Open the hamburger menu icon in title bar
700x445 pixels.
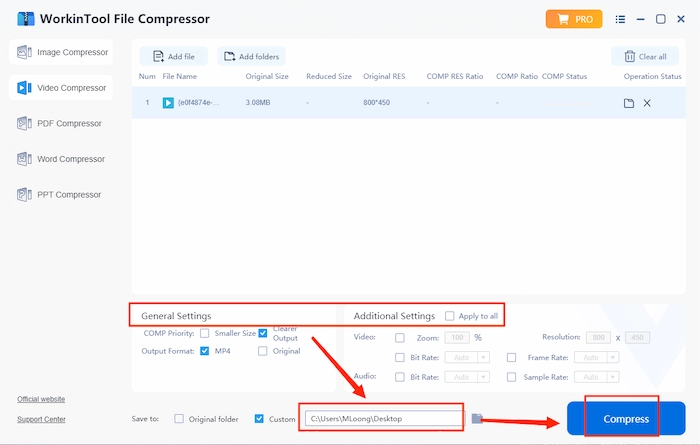pos(620,19)
